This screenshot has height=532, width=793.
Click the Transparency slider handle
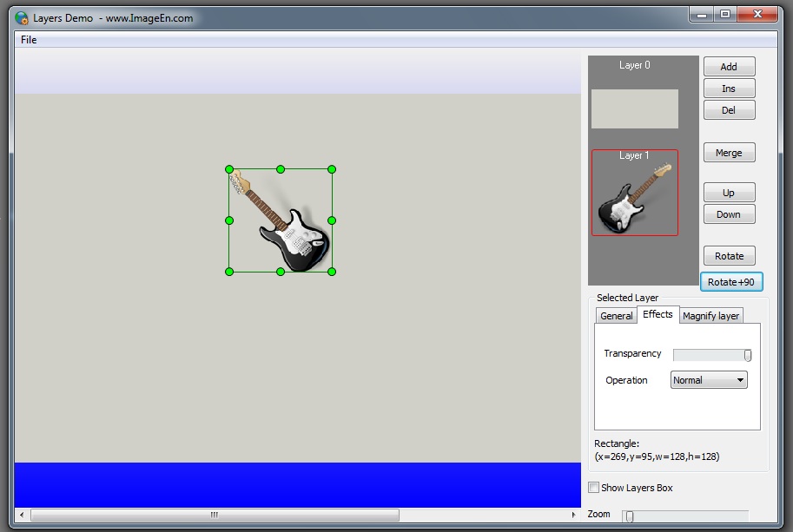point(748,355)
